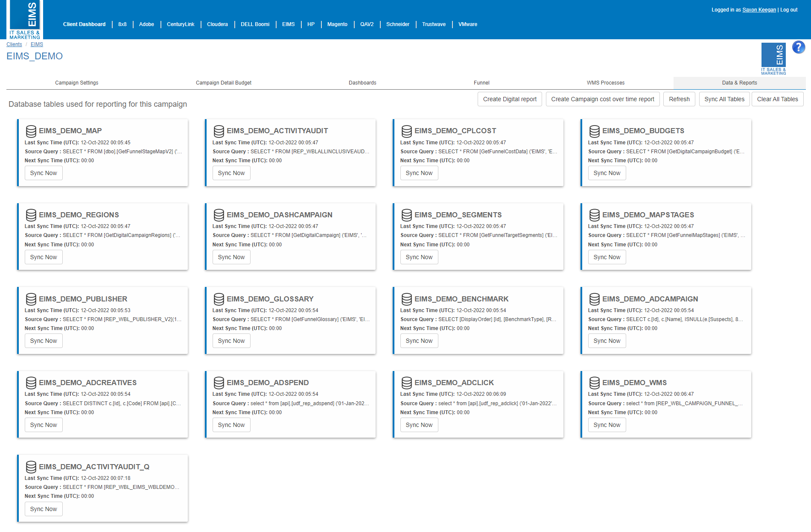Click the blue help question mark icon
Screen dimensions: 811x532
click(x=798, y=47)
